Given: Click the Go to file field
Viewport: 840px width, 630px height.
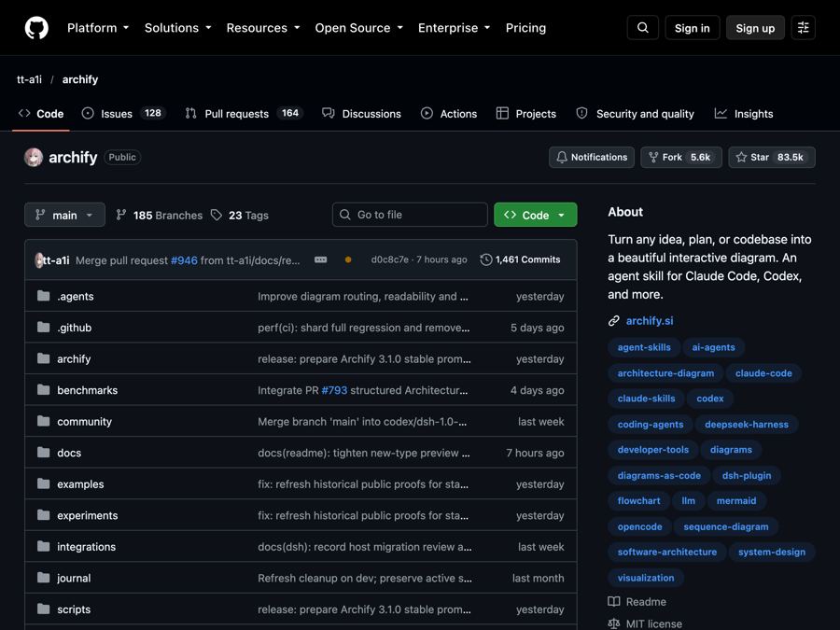Looking at the screenshot, I should pyautogui.click(x=410, y=215).
